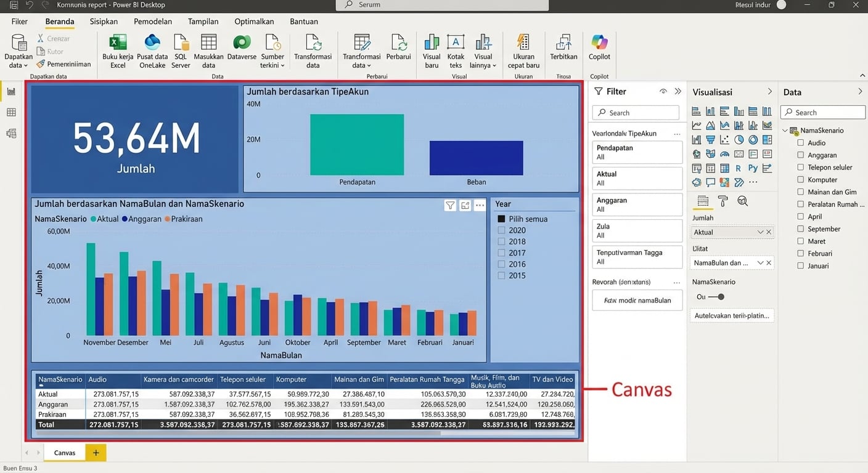The width and height of the screenshot is (868, 473).
Task: Check the 2020 year checkbox
Action: pos(502,230)
